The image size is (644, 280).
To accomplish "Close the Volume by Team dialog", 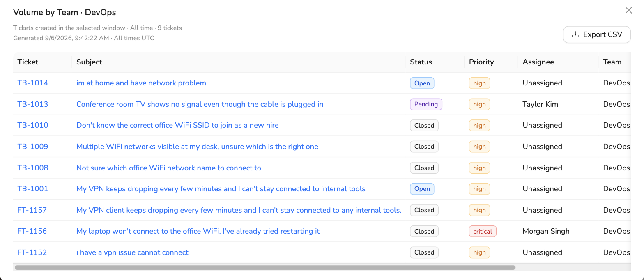I will coord(628,11).
